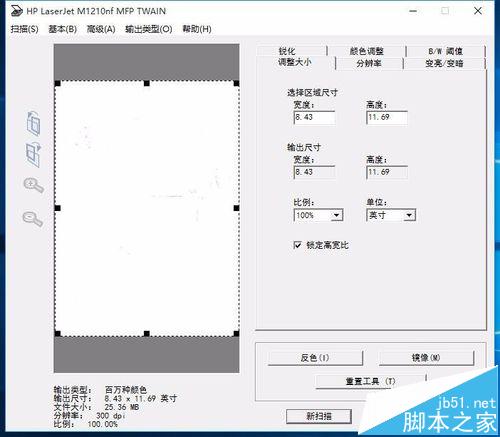Open the 高级(A) menu
Image resolution: width=500 pixels, height=437 pixels.
coord(101,29)
